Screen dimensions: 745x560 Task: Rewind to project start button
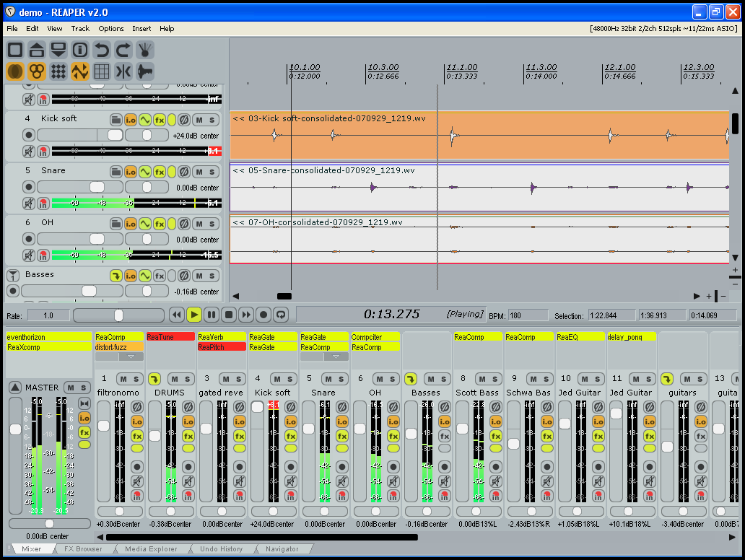(176, 315)
